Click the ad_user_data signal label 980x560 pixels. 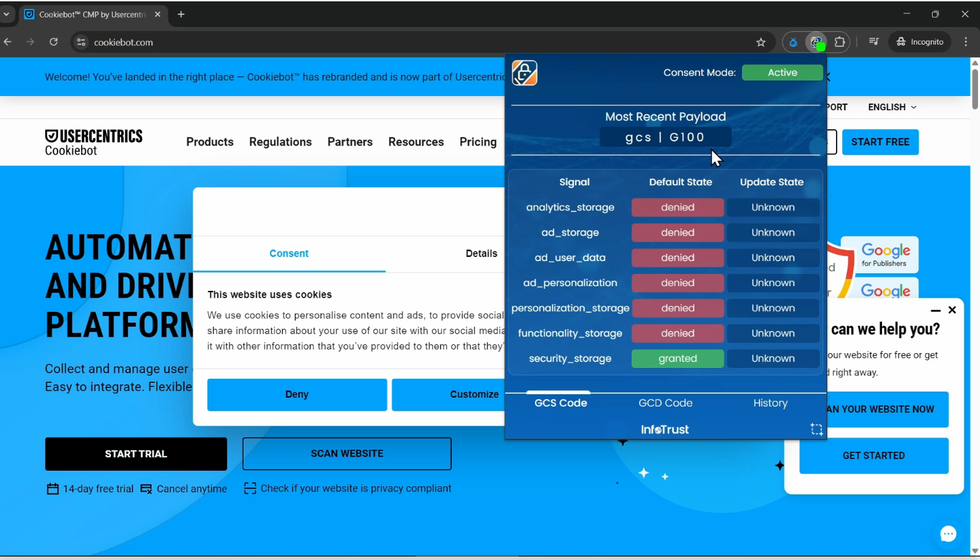pyautogui.click(x=570, y=258)
